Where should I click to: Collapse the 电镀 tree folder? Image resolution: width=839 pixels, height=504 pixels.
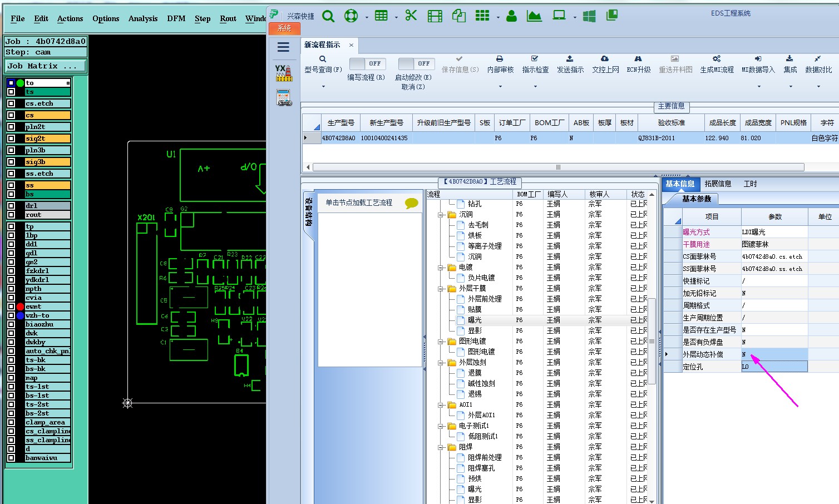[x=441, y=268]
